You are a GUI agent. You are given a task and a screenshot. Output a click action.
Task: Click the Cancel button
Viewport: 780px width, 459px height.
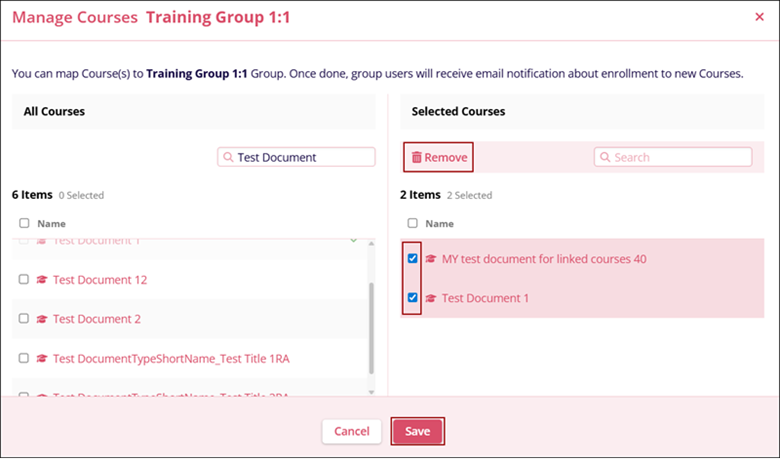352,431
